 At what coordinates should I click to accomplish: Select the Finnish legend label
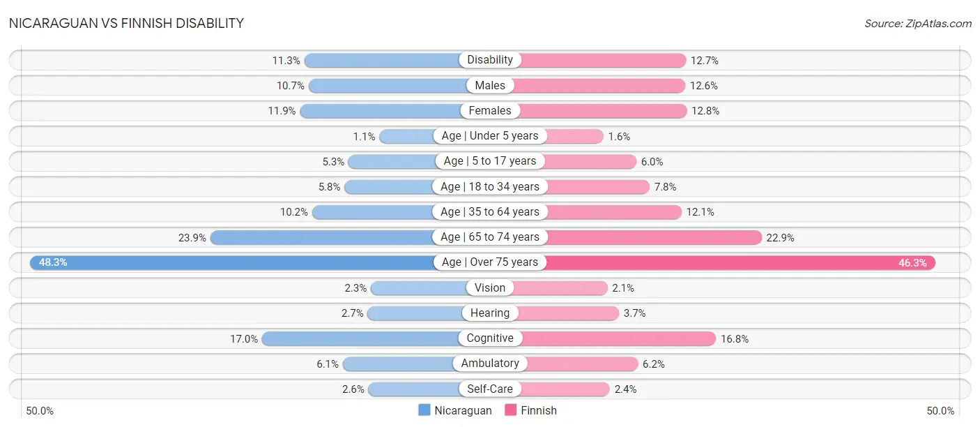click(539, 410)
